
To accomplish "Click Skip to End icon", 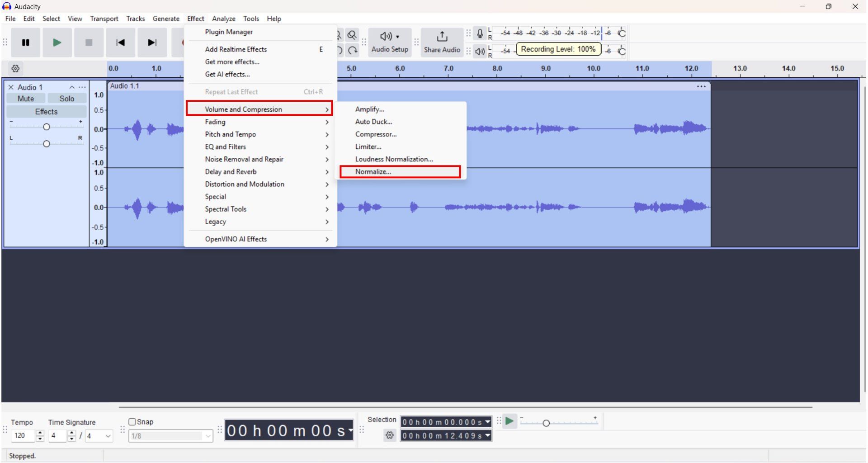I will [152, 43].
